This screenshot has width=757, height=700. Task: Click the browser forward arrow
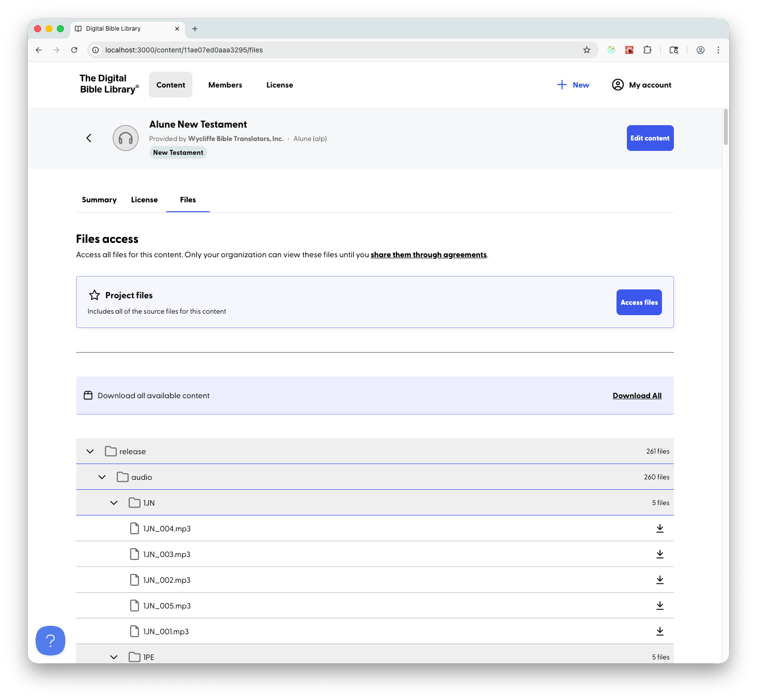pos(56,50)
